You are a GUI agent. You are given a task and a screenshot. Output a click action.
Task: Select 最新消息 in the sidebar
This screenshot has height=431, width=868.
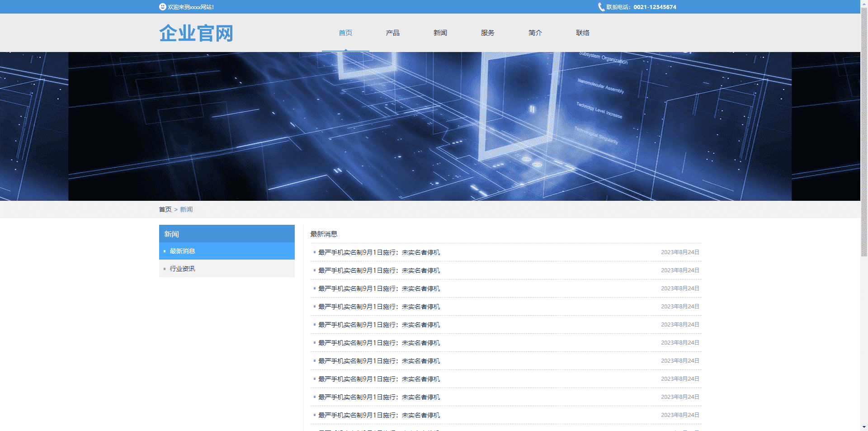[x=227, y=251]
